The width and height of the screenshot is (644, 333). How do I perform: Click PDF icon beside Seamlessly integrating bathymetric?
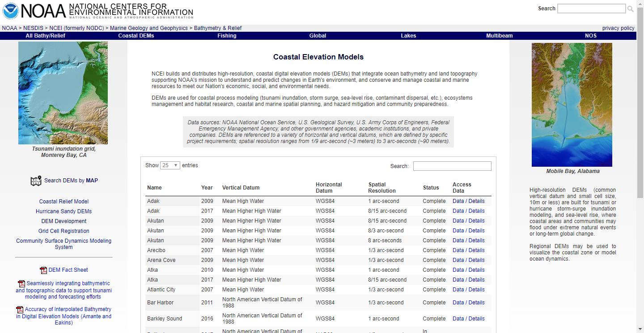point(21,284)
